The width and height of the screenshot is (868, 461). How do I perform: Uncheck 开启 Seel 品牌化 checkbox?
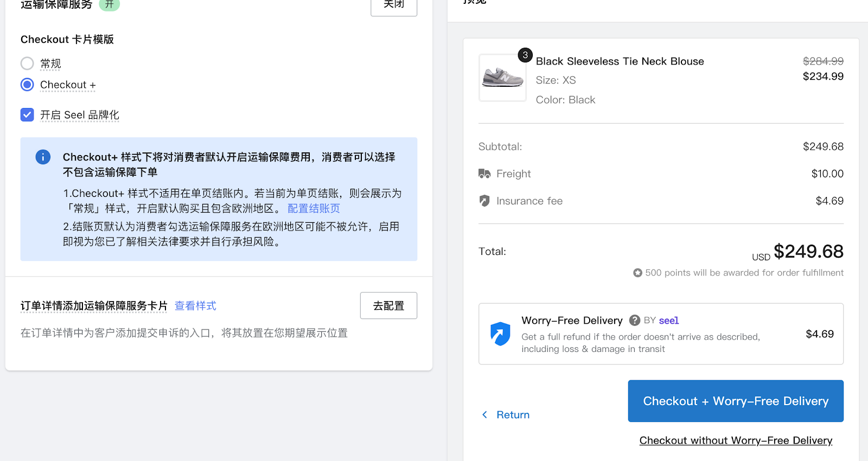point(27,114)
